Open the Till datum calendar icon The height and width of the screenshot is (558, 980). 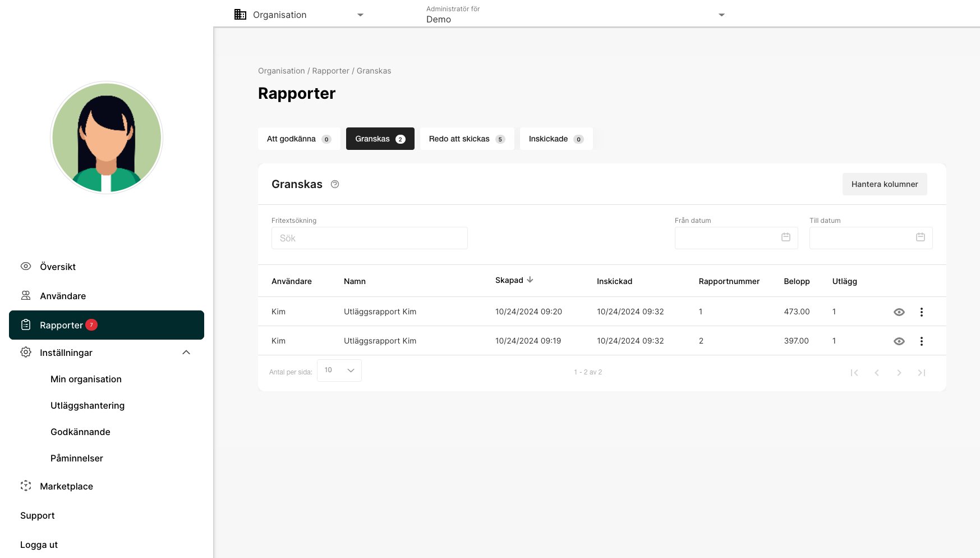(x=921, y=237)
